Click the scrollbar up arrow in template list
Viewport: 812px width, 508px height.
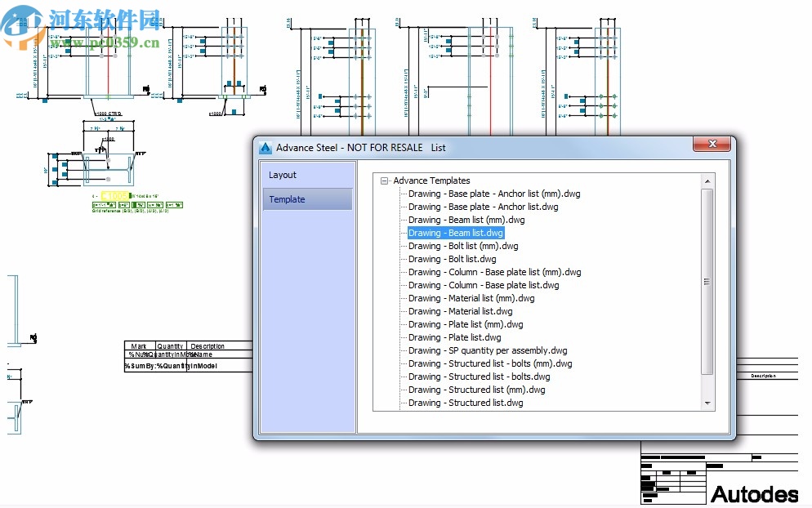pos(707,180)
